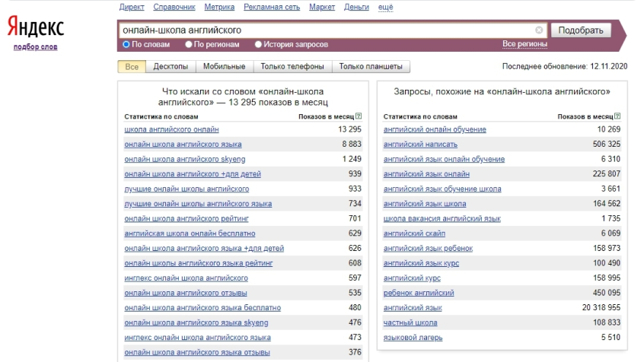Open the Метрика link in top menu
This screenshot has width=644, height=362.
tap(219, 7)
